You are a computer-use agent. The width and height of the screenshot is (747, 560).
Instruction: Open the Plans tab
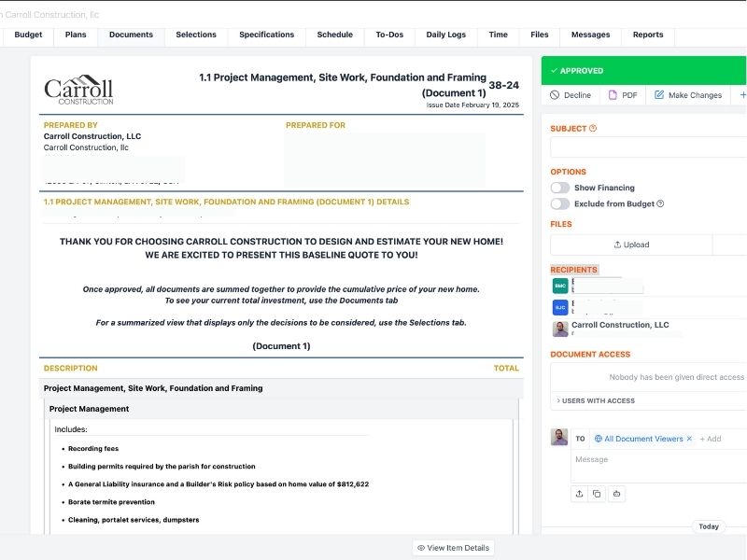pyautogui.click(x=76, y=35)
